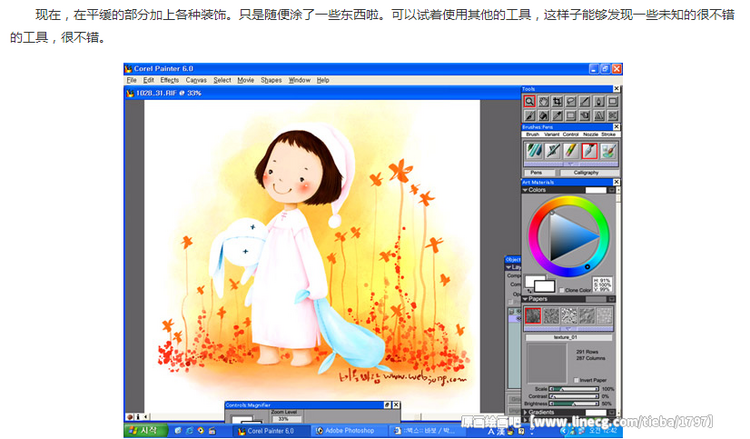Click document icon beside 1028_31.RIF title

130,93
